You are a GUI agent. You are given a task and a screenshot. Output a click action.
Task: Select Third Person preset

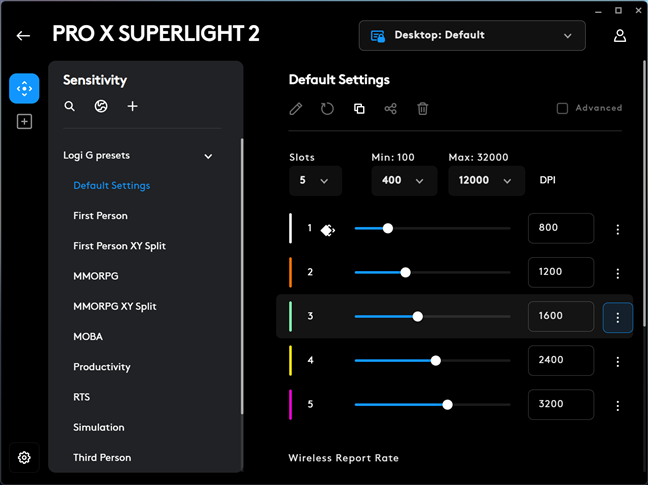pyautogui.click(x=102, y=458)
